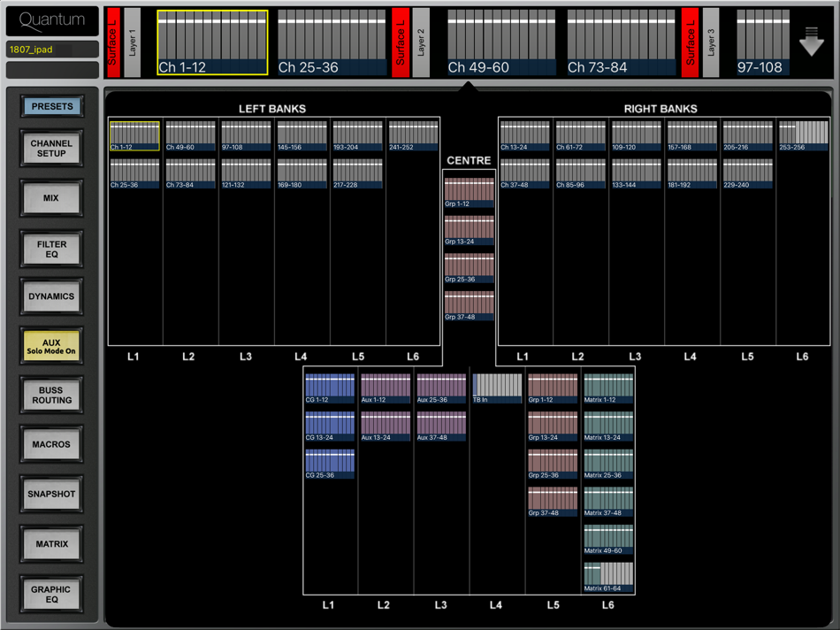Image resolution: width=840 pixels, height=630 pixels.
Task: Expand more layers with the down arrow
Action: point(811,42)
